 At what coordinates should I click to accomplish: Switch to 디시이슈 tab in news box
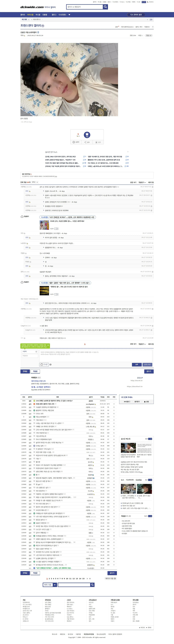[x=139, y=480]
